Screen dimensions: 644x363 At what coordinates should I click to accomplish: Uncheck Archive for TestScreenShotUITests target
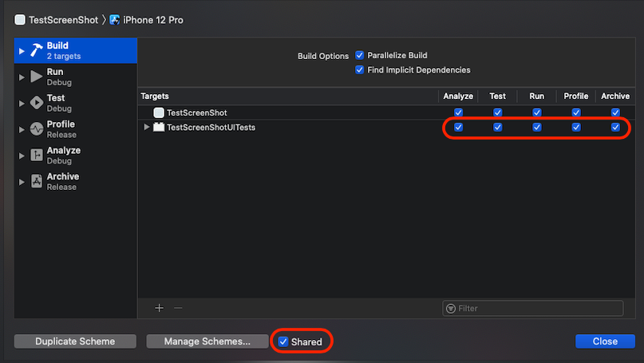point(615,128)
